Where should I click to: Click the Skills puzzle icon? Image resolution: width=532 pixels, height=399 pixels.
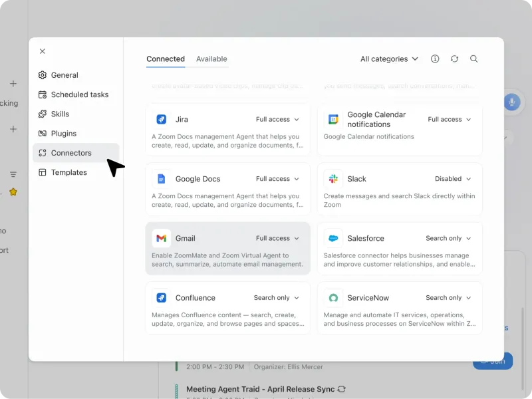[x=43, y=114]
